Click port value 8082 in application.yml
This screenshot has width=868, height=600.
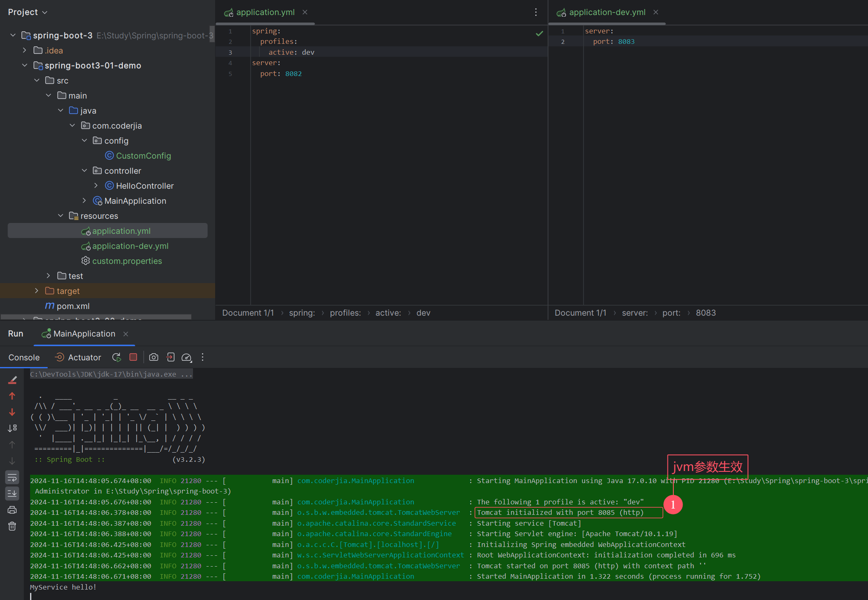(x=293, y=73)
